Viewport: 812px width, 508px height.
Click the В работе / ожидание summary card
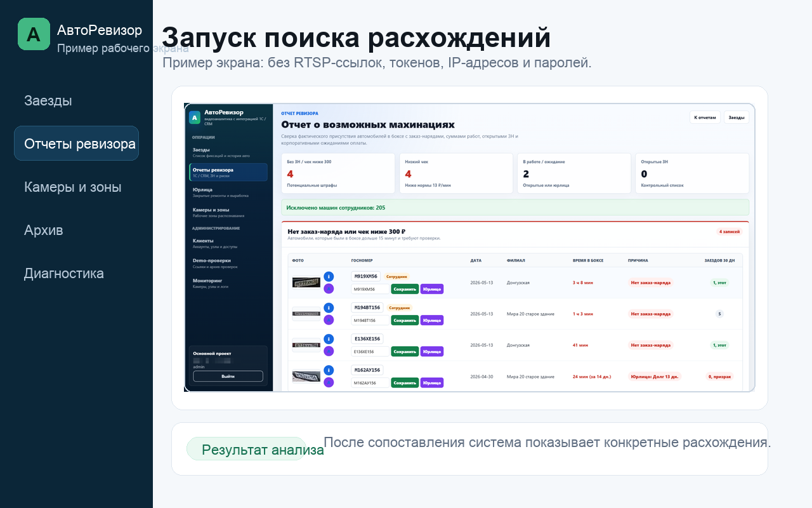point(574,173)
